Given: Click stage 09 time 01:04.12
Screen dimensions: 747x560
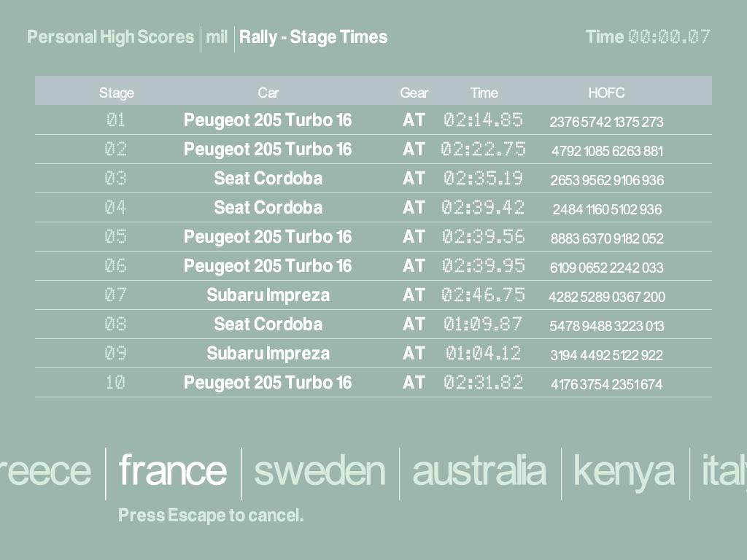Looking at the screenshot, I should [x=483, y=354].
